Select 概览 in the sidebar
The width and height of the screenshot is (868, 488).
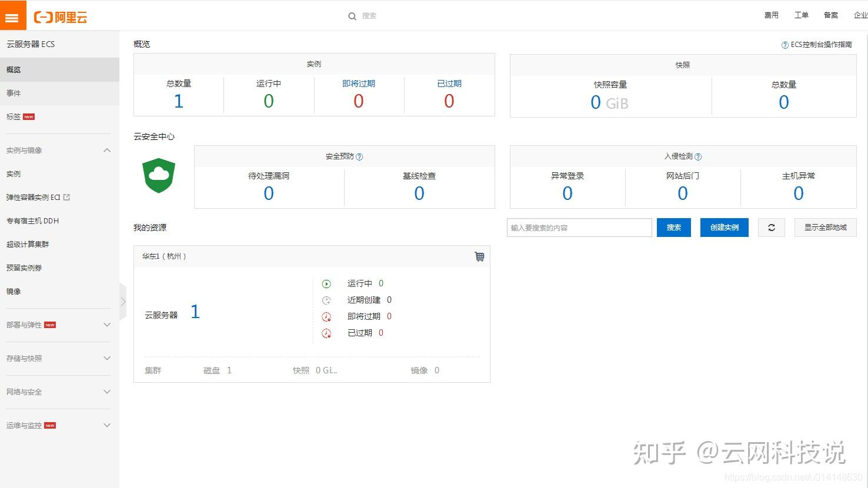59,69
